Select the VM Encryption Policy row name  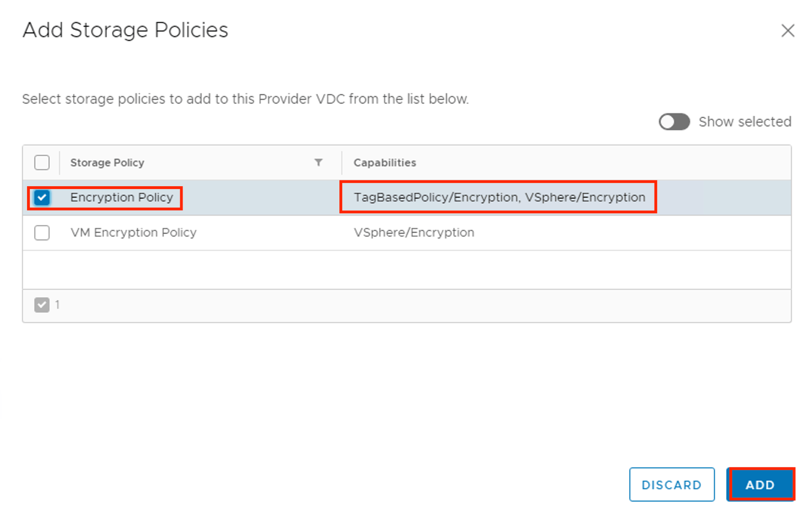click(133, 233)
